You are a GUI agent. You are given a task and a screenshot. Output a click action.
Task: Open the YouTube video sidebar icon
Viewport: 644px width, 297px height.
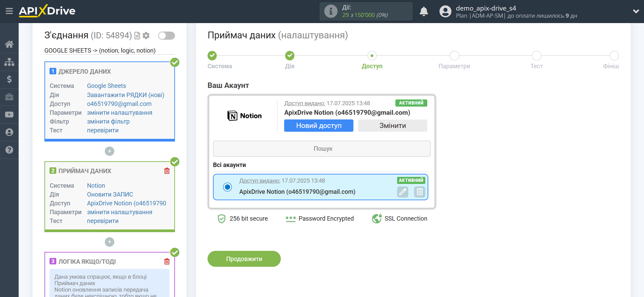tap(9, 115)
